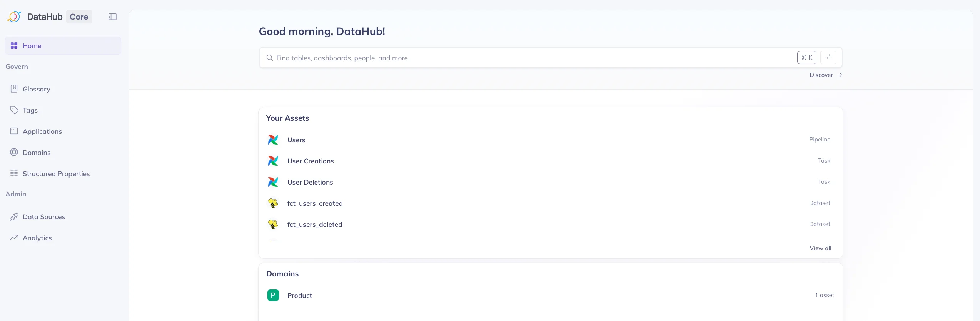
Task: Click the DataHub logo icon
Action: (14, 17)
